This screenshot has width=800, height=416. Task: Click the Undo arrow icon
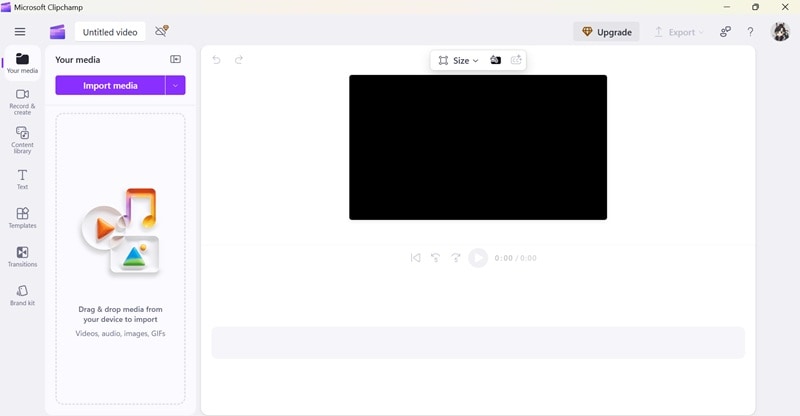(216, 60)
